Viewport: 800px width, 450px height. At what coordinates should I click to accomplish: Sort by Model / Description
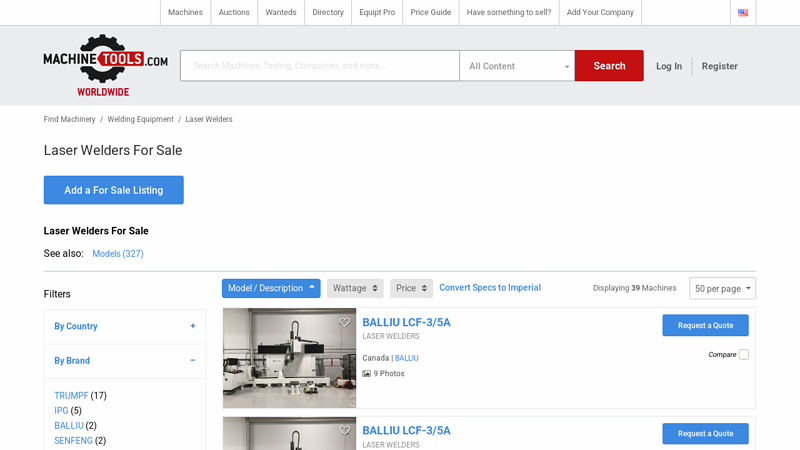(x=271, y=288)
